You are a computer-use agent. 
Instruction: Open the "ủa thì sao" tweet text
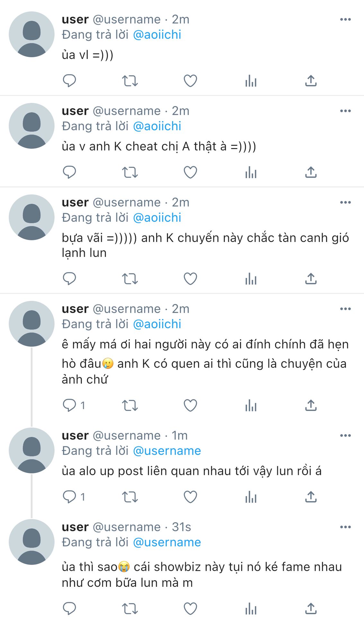[202, 575]
